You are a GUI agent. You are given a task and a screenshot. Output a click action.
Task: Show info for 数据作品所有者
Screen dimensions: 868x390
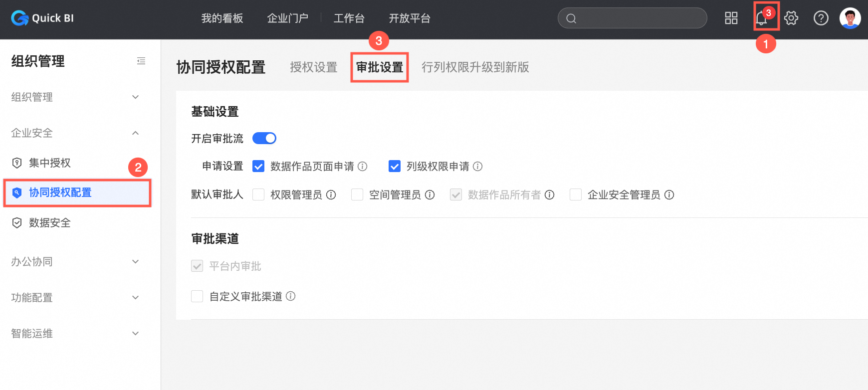point(550,195)
